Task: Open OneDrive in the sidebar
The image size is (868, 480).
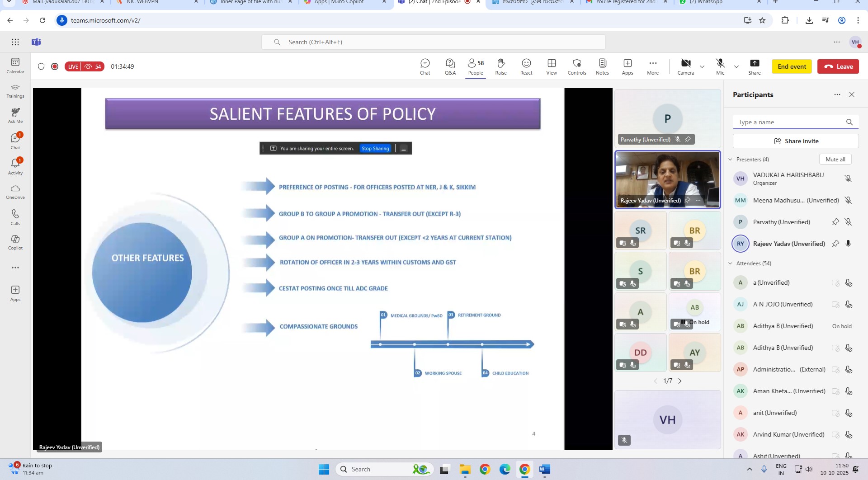Action: pos(15,192)
